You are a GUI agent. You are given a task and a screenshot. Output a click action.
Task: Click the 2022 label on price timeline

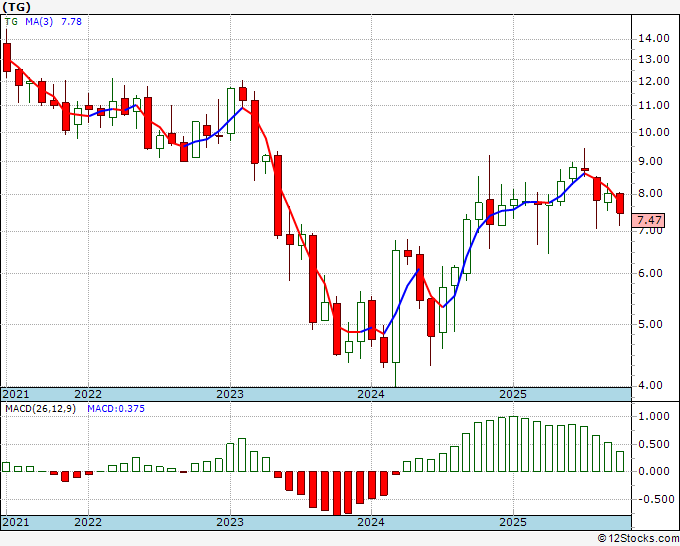[88, 394]
